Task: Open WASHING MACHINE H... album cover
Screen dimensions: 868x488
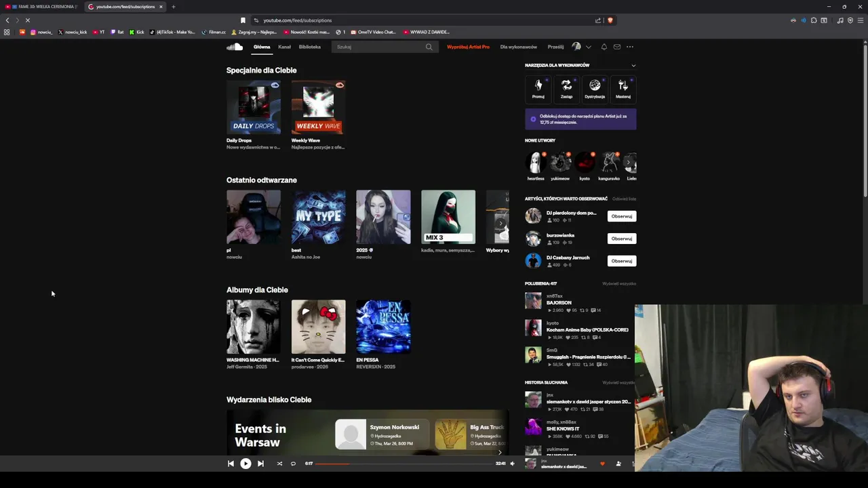Action: pos(254,327)
